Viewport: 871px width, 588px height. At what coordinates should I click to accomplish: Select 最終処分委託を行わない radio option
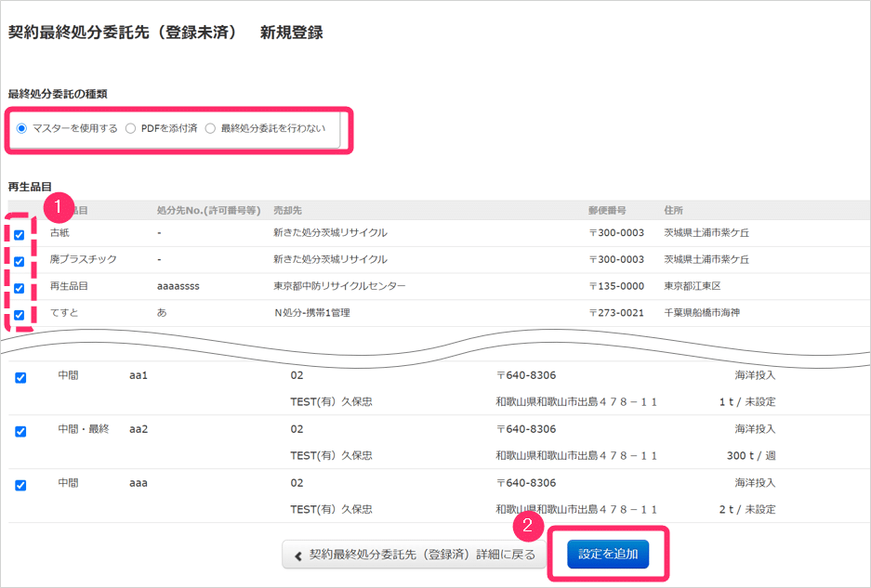pyautogui.click(x=210, y=128)
